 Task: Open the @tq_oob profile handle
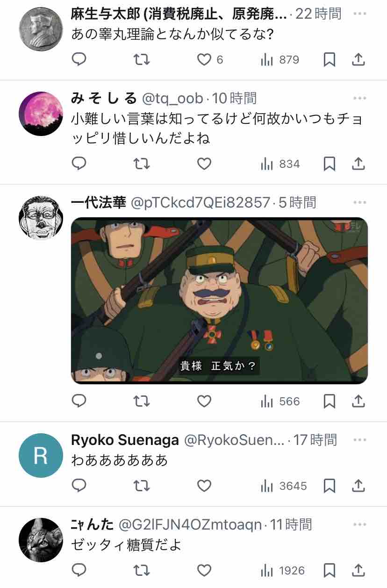coord(172,98)
